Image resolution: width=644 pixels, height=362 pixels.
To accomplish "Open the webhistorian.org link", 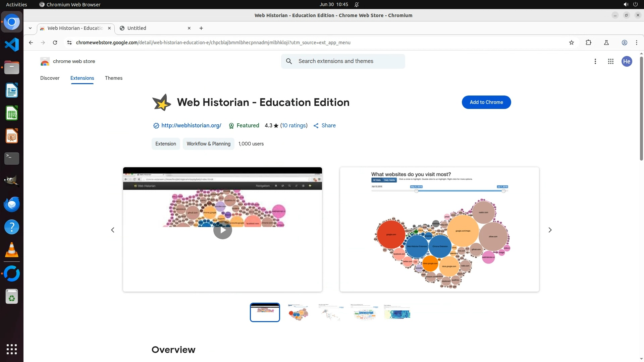I will [191, 125].
